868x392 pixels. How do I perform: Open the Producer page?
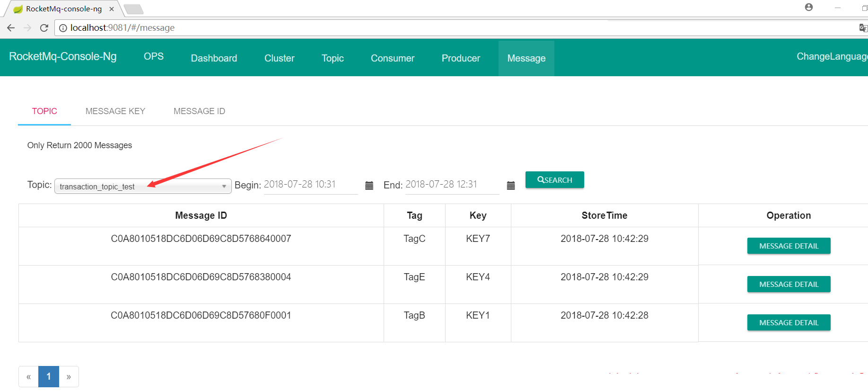click(x=461, y=58)
